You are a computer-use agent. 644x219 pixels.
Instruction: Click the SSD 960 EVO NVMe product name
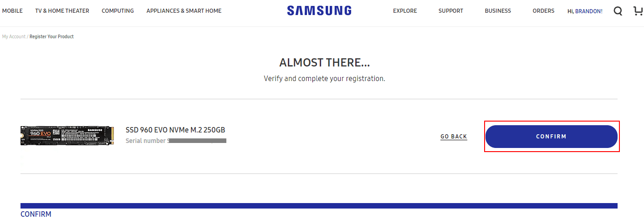point(175,130)
